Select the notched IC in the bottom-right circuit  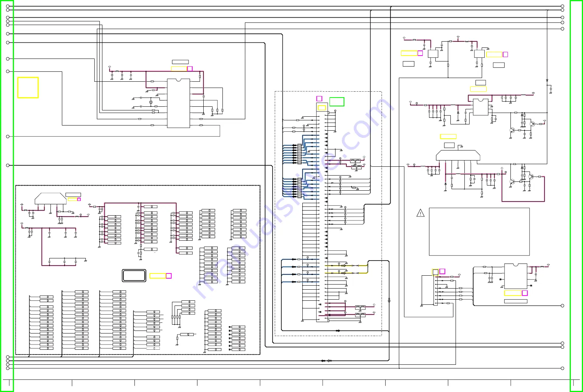click(x=516, y=276)
